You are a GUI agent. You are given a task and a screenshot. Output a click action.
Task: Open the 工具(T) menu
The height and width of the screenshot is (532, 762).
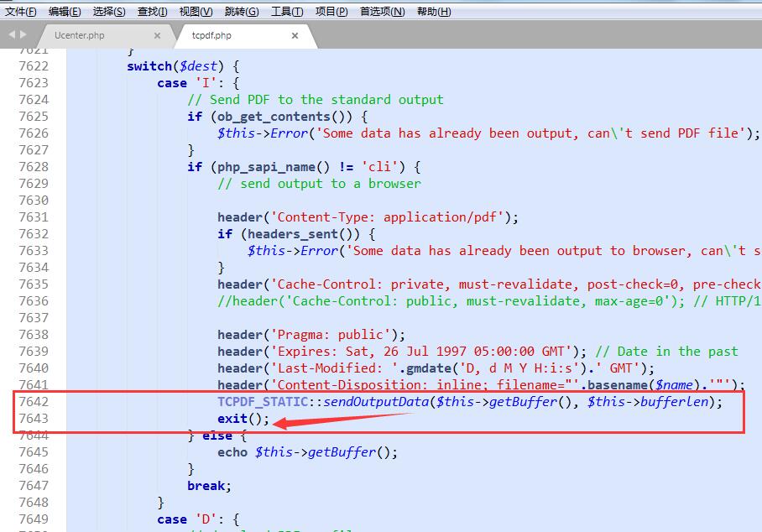(x=287, y=11)
